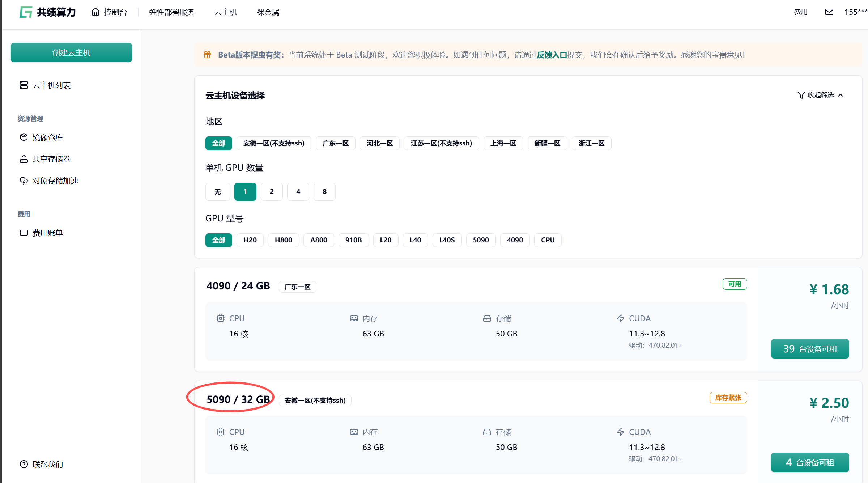Filter the region by 上海一区
This screenshot has width=868, height=483.
pyautogui.click(x=503, y=143)
